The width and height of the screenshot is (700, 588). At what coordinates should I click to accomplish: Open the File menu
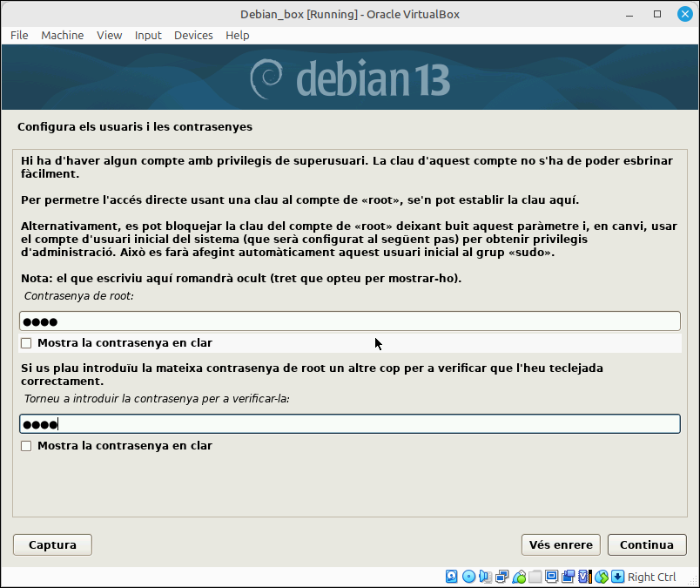coord(19,36)
